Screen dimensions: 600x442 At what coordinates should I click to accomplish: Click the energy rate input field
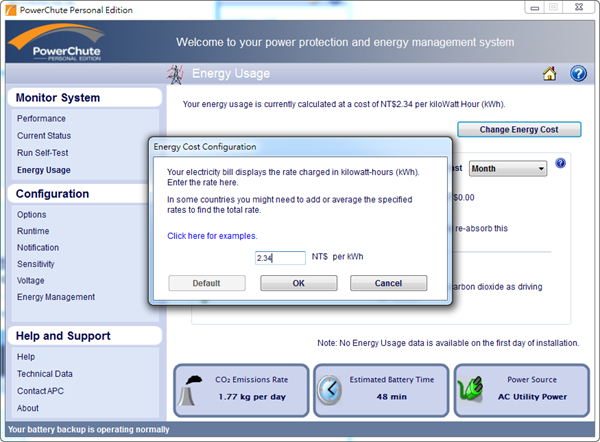click(x=280, y=258)
